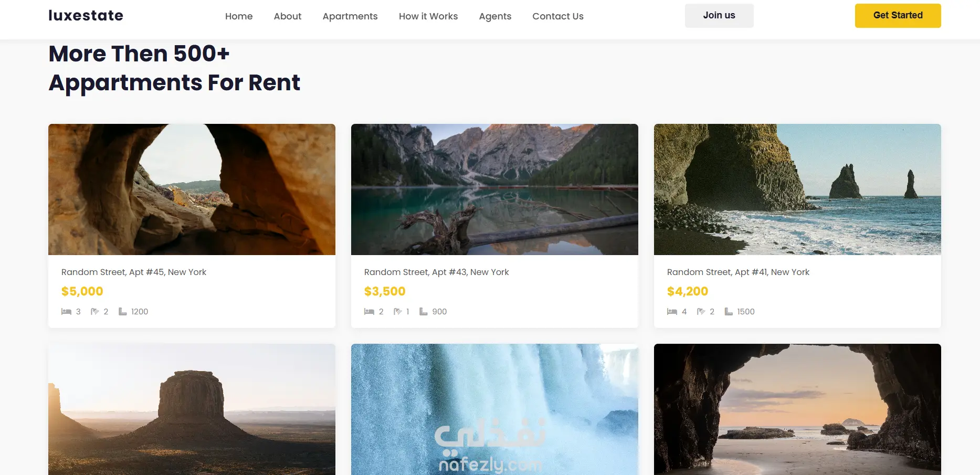This screenshot has width=980, height=475.
Task: Click the yellow Get Started button
Action: coord(898,16)
